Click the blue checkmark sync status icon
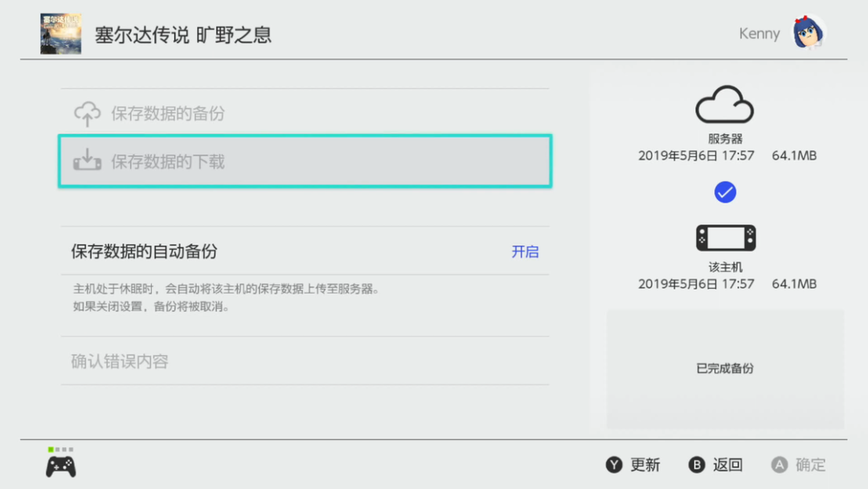The height and width of the screenshot is (489, 868). click(725, 192)
